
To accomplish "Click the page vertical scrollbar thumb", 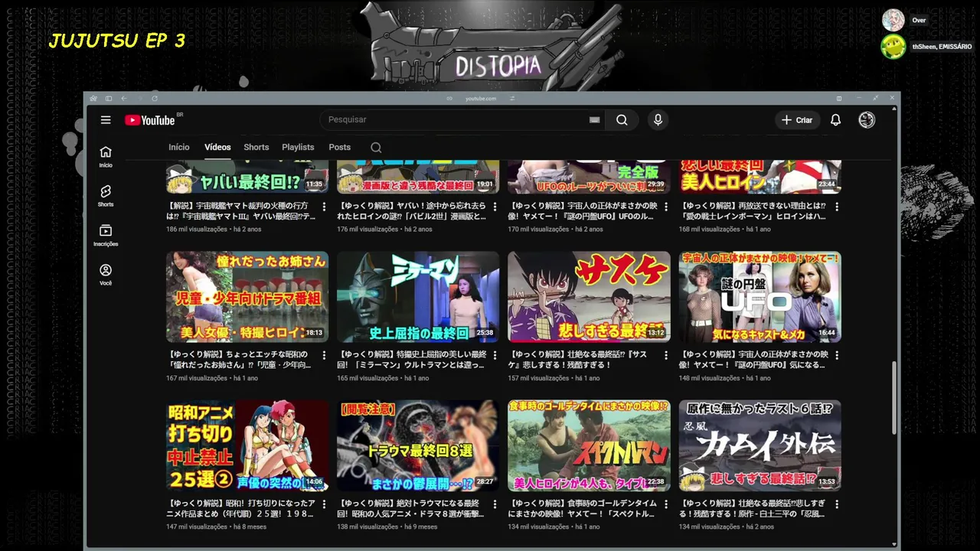I will (x=895, y=399).
